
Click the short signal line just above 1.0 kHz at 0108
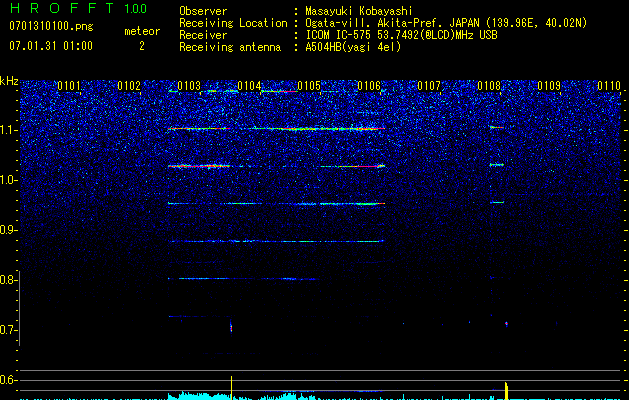(497, 164)
